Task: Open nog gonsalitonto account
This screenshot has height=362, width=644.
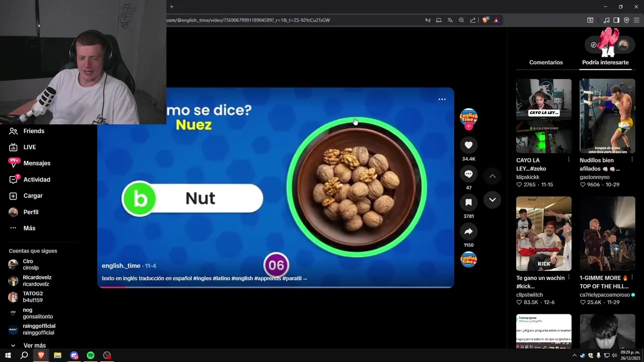Action: point(30,313)
